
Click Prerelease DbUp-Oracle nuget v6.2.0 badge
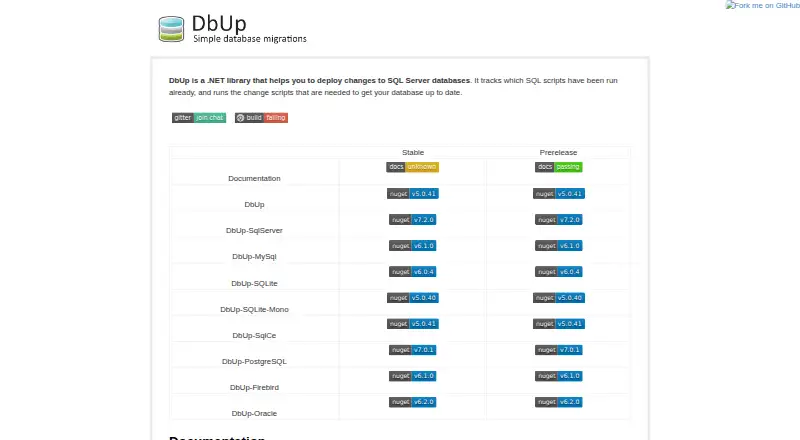[x=559, y=402]
